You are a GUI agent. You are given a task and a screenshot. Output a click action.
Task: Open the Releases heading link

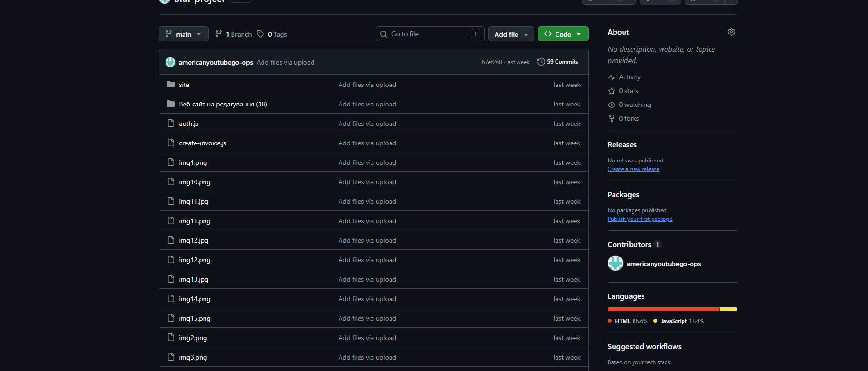[622, 144]
